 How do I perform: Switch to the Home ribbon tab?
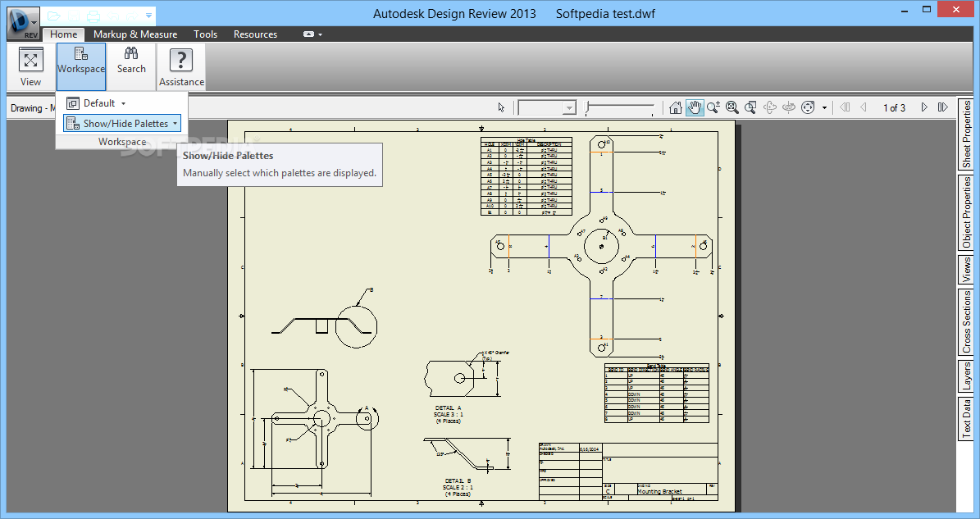(x=64, y=34)
